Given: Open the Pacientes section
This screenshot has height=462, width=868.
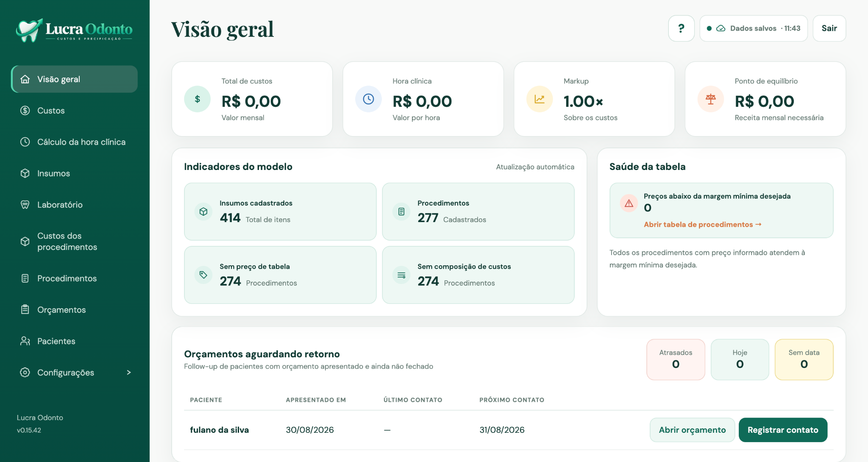Looking at the screenshot, I should pos(75,341).
